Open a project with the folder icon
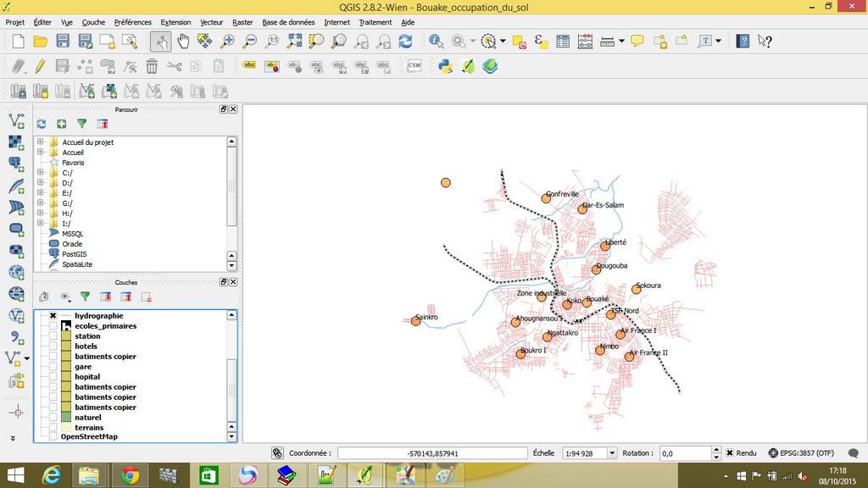This screenshot has width=868, height=488. click(41, 42)
